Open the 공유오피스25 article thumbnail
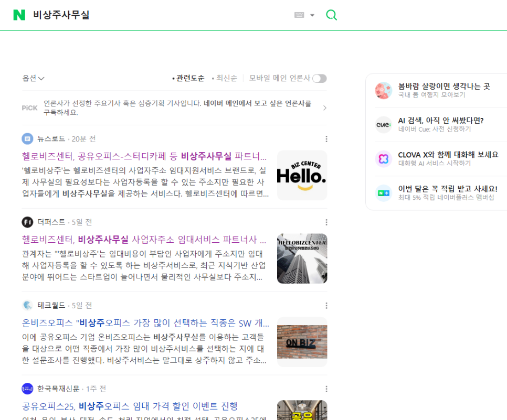The image size is (507, 420). (302, 411)
